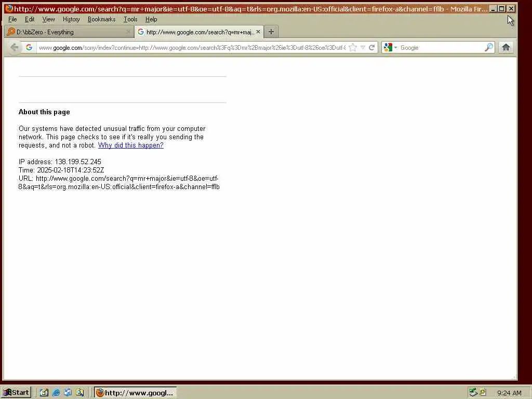Reload the page with the refresh icon
This screenshot has width=532, height=399.
click(372, 47)
